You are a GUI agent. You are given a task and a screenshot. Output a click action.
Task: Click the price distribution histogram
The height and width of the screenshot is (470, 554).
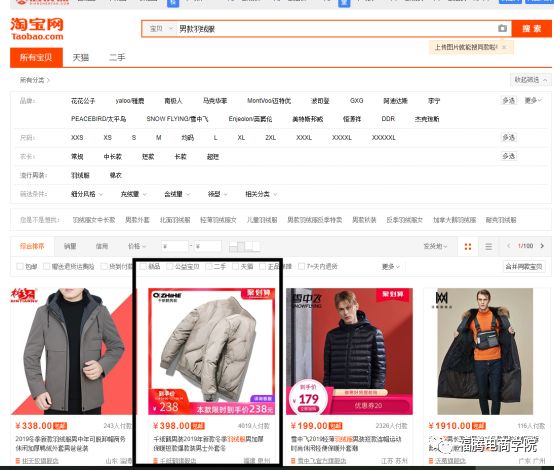pyautogui.click(x=244, y=246)
